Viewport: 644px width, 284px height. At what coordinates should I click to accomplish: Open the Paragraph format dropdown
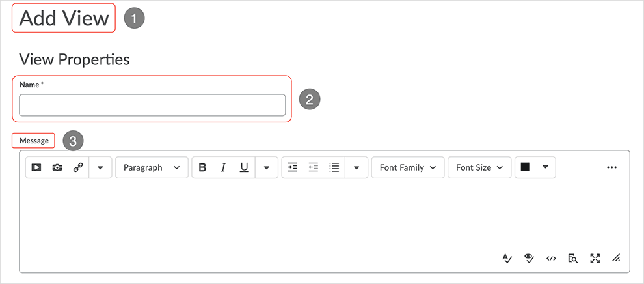[152, 167]
